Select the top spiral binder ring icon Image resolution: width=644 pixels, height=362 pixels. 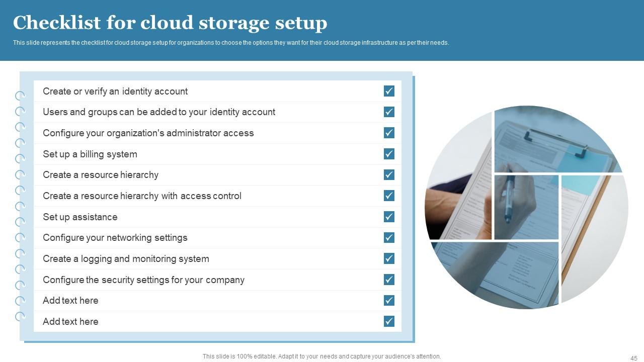(x=20, y=96)
